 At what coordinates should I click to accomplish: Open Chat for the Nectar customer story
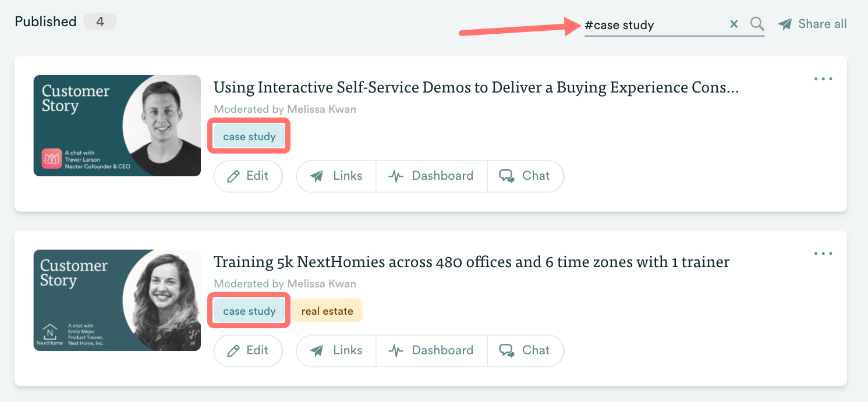525,176
